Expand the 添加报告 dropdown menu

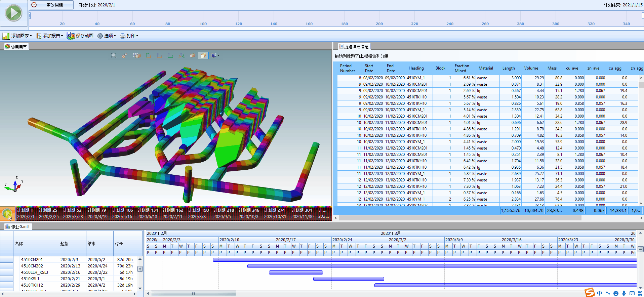[x=50, y=36]
